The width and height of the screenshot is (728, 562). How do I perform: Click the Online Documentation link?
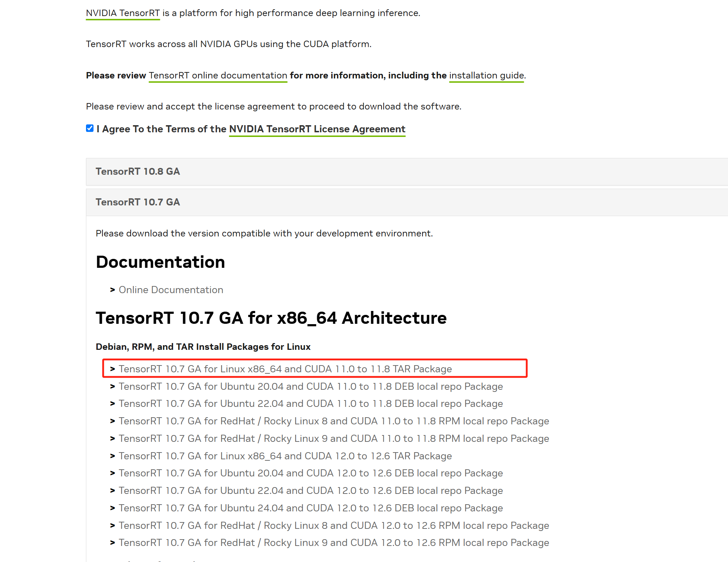pos(171,290)
